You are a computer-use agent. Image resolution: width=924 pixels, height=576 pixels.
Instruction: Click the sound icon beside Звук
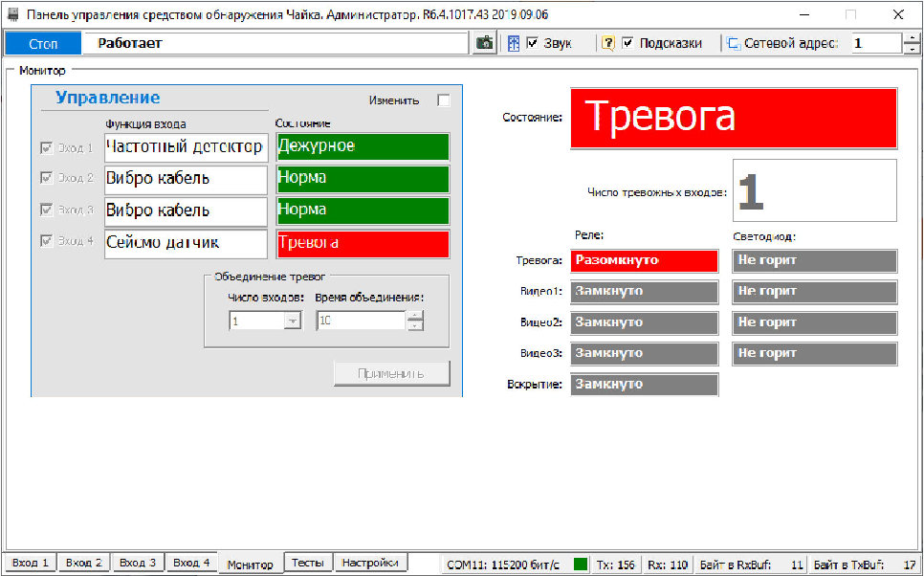tap(514, 43)
